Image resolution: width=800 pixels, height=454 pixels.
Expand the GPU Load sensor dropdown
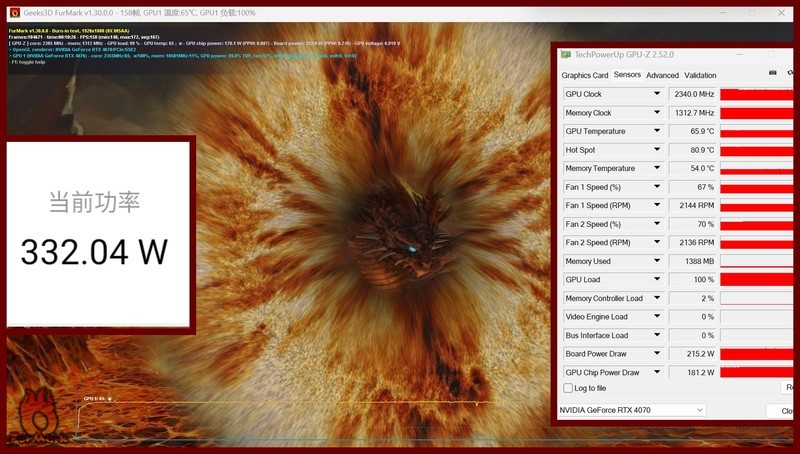[x=657, y=280]
